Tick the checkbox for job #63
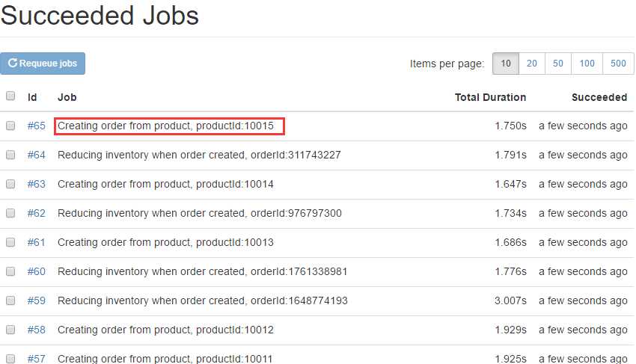Image resolution: width=636 pixels, height=364 pixels. coord(10,185)
